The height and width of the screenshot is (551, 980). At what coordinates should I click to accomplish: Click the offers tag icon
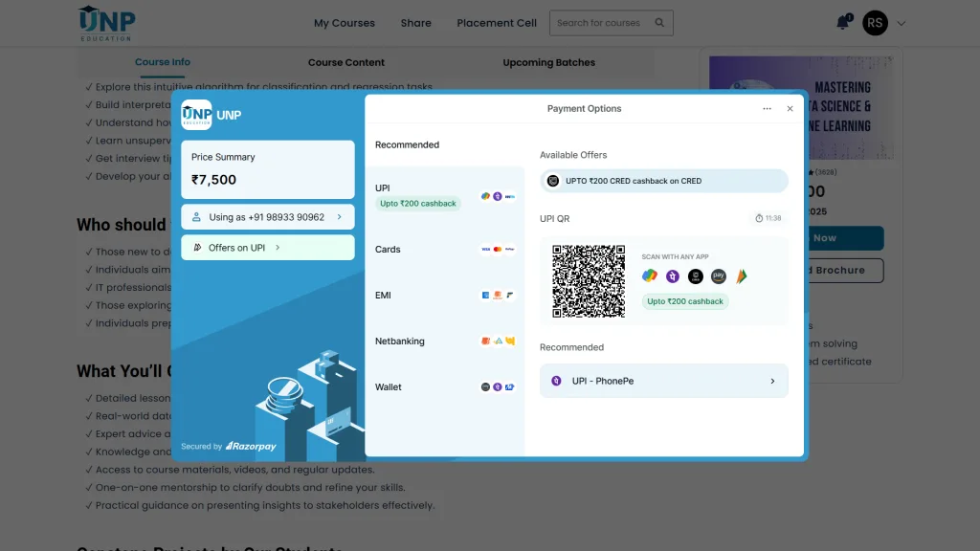pos(197,248)
